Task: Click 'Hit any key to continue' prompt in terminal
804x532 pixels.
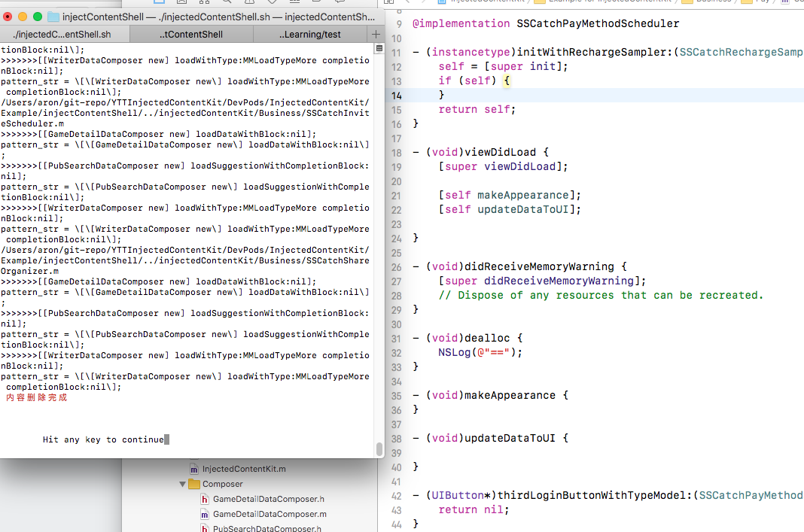Action: [103, 439]
